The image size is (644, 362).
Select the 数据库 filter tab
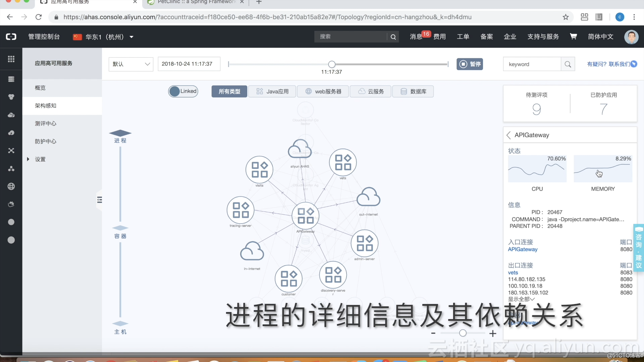click(413, 92)
